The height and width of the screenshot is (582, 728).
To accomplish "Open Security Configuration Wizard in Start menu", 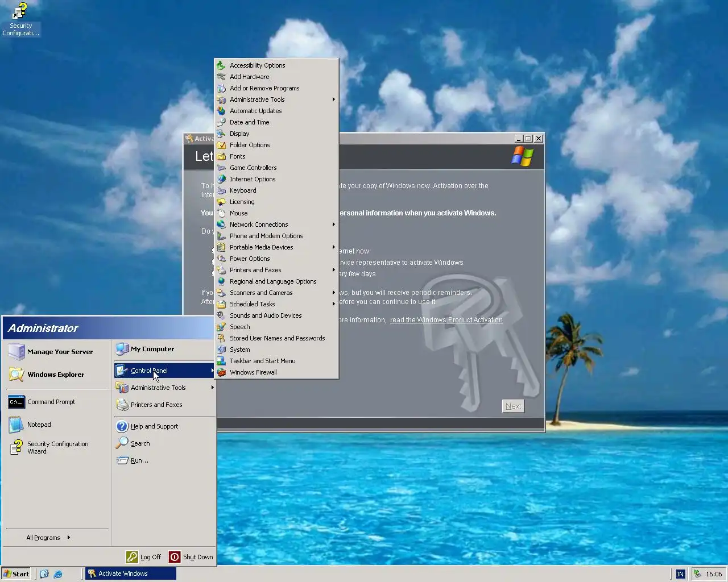I will click(57, 447).
